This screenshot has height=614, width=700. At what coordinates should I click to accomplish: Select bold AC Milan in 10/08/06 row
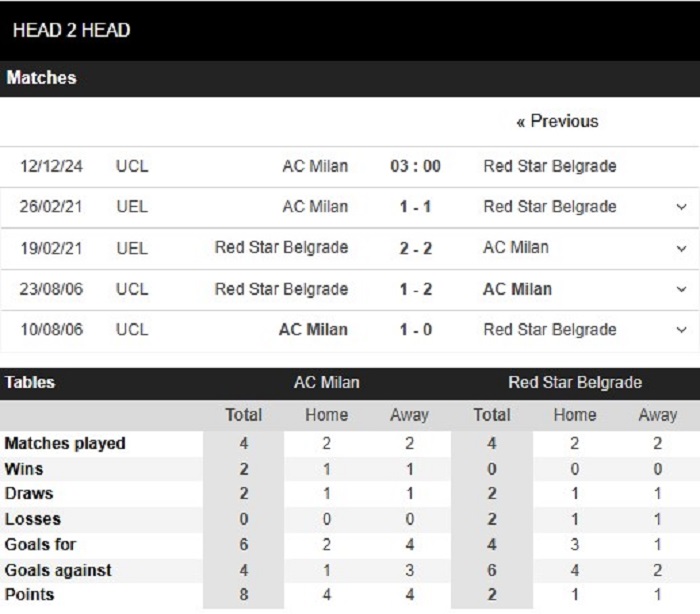click(x=313, y=330)
